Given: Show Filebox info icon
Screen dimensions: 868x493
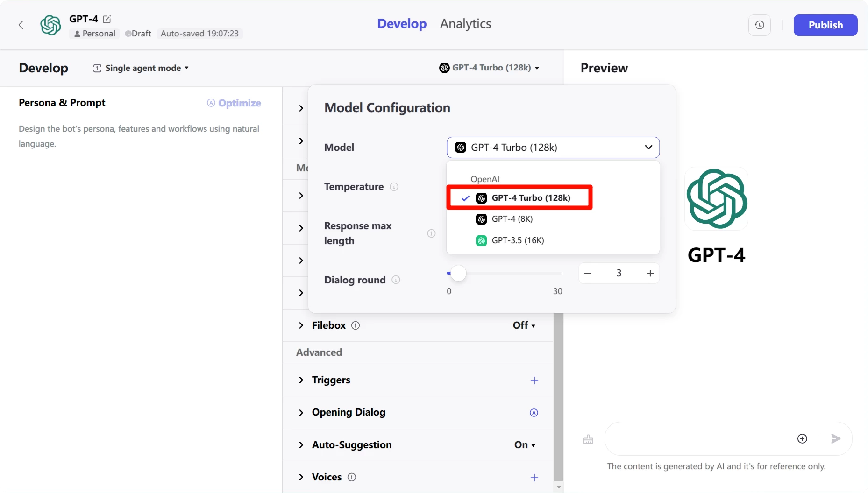Looking at the screenshot, I should point(356,325).
